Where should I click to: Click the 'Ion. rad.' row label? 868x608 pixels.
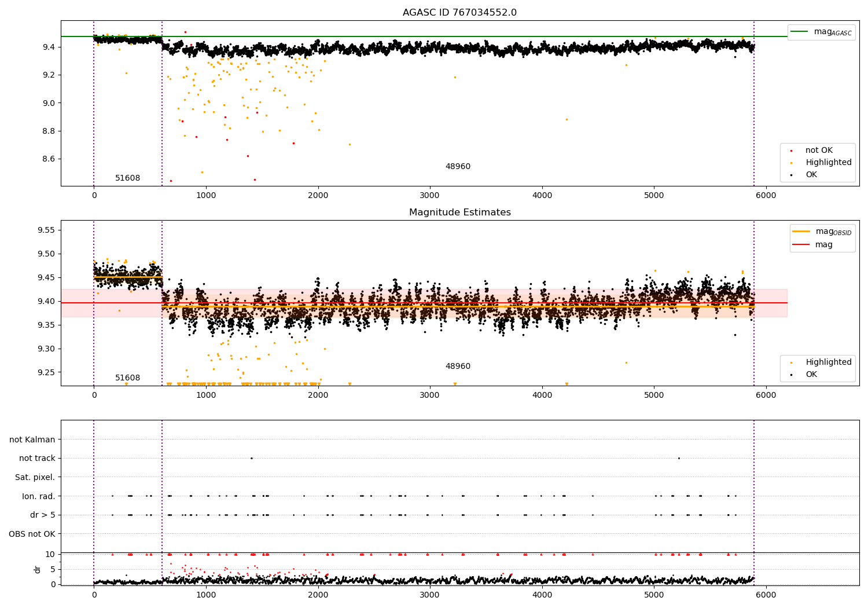(x=39, y=496)
